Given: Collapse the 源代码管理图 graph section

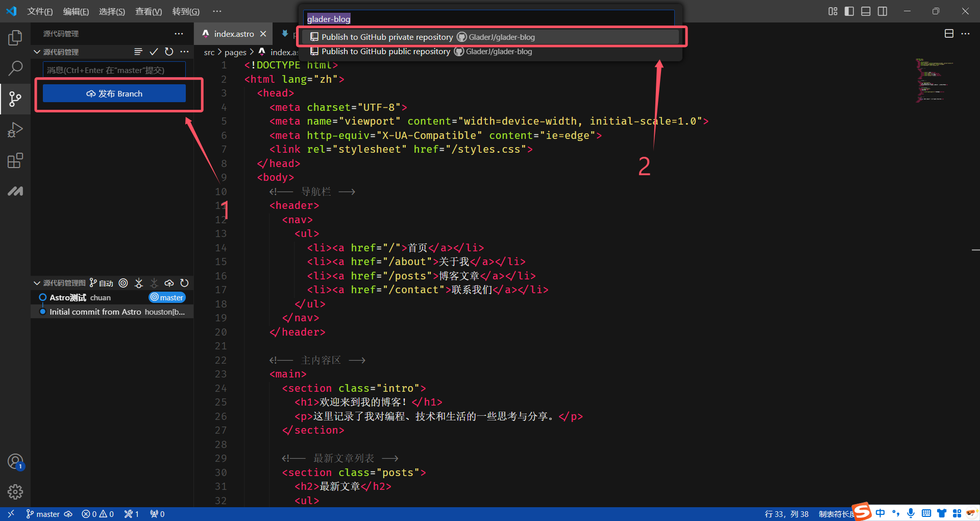Looking at the screenshot, I should click(37, 283).
